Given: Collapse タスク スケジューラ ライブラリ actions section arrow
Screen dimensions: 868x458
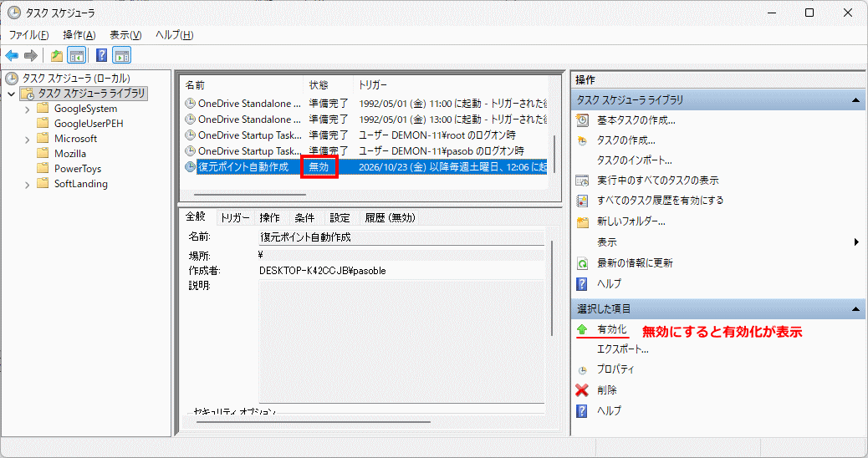Looking at the screenshot, I should 855,100.
